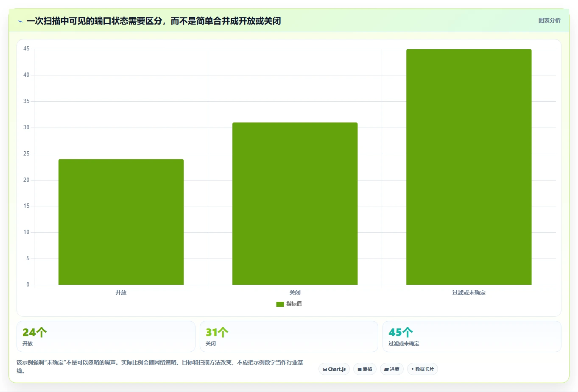Select the 表格 chip

[365, 369]
